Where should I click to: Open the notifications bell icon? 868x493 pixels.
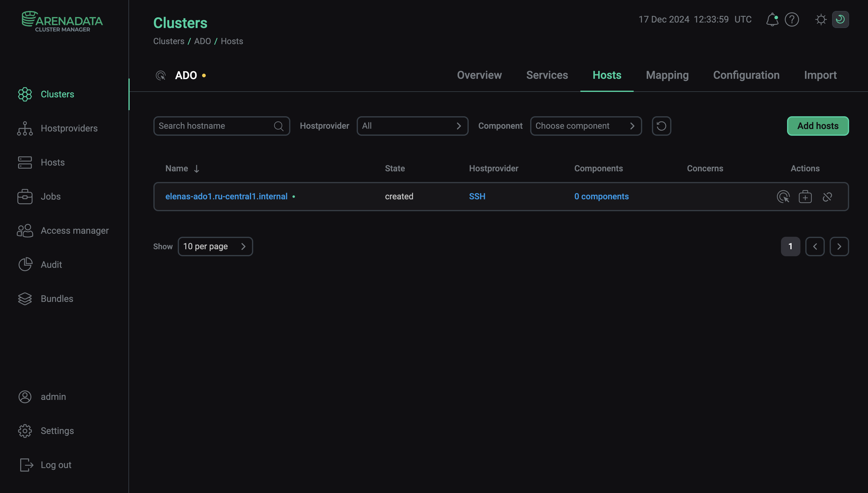click(772, 19)
